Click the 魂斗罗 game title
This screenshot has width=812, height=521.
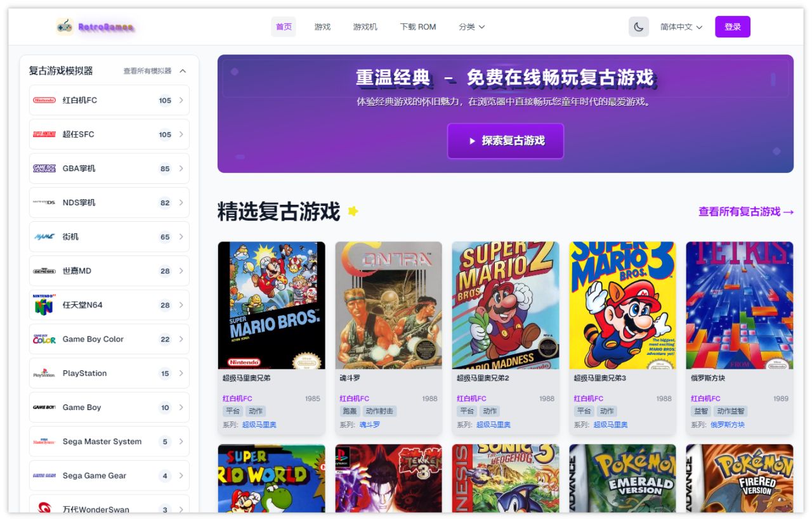pos(350,378)
